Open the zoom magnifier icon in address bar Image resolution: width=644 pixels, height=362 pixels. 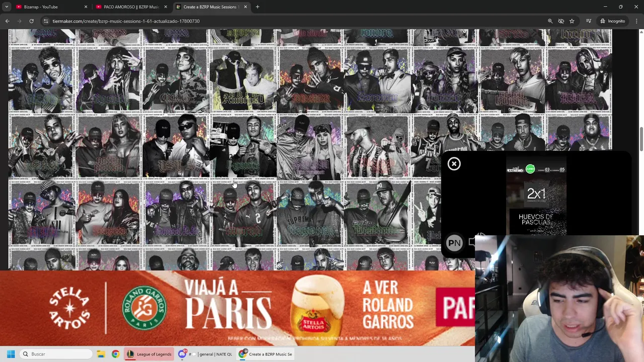pyautogui.click(x=550, y=21)
